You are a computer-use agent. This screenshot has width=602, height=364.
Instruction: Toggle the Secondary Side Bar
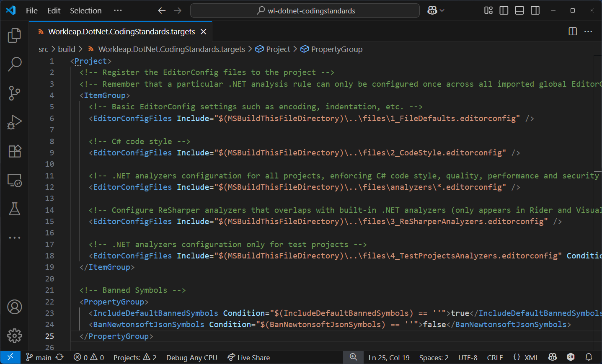point(535,10)
